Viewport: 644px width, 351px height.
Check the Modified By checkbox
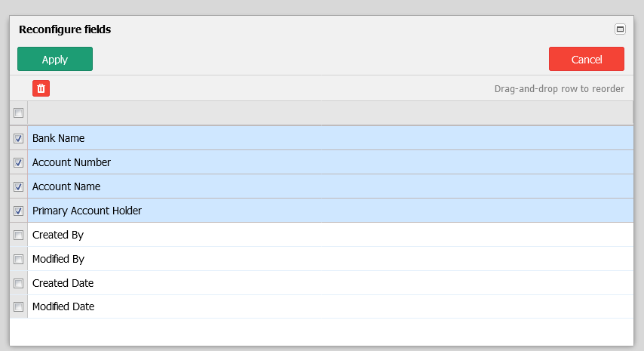click(x=19, y=259)
